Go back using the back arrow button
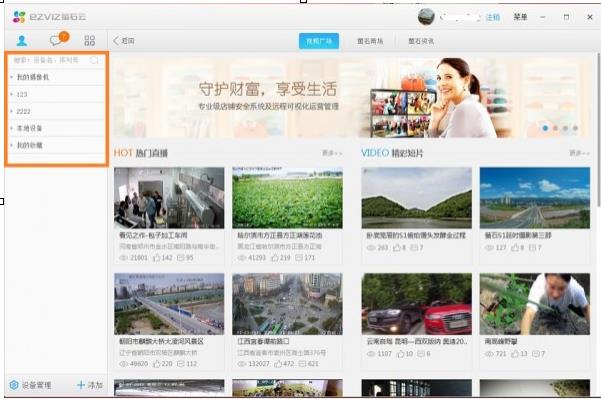 123,41
